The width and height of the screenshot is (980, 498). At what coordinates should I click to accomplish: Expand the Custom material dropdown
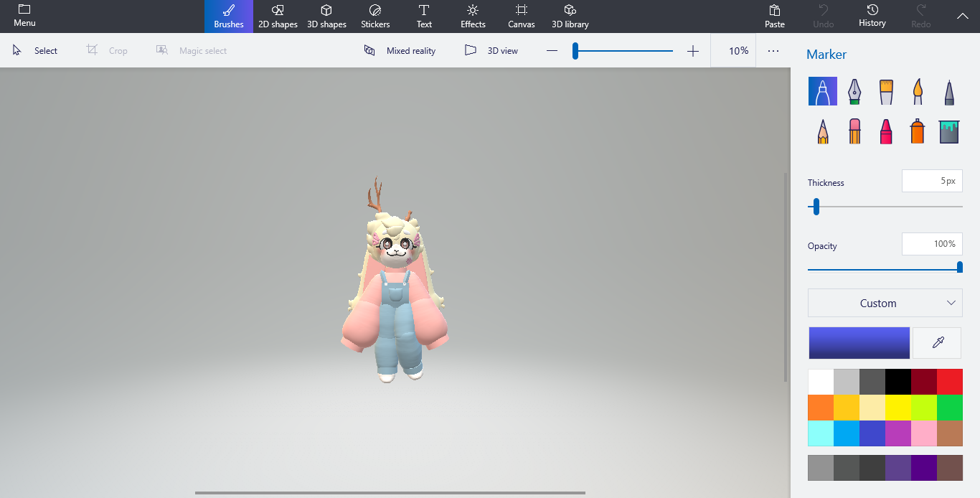tap(885, 303)
